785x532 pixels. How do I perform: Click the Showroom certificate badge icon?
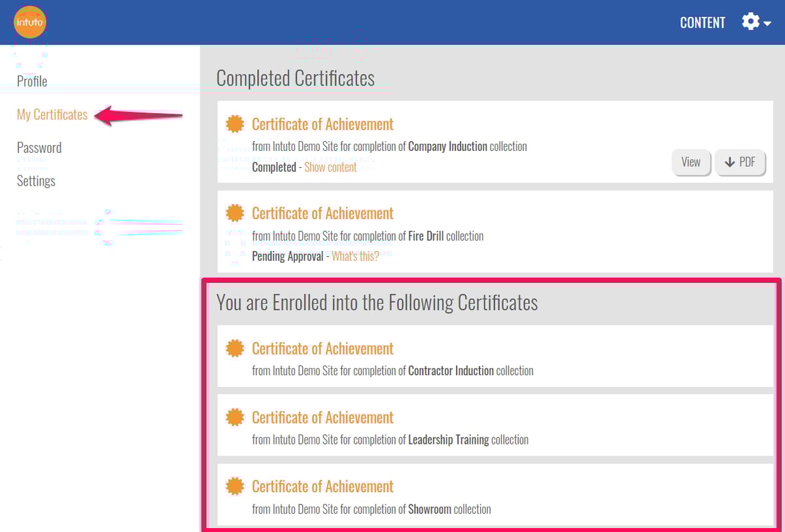click(234, 486)
